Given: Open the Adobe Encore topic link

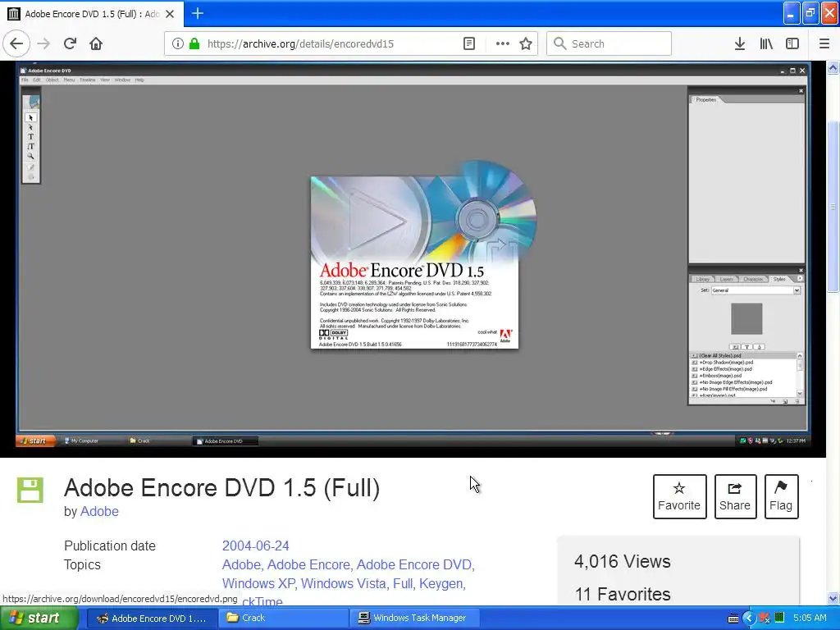Looking at the screenshot, I should [x=308, y=564].
